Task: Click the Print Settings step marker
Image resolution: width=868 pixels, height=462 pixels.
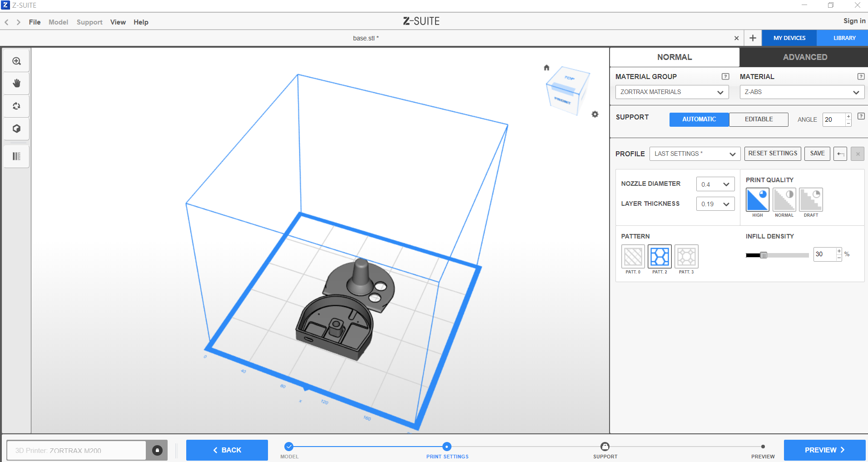Action: pyautogui.click(x=447, y=447)
